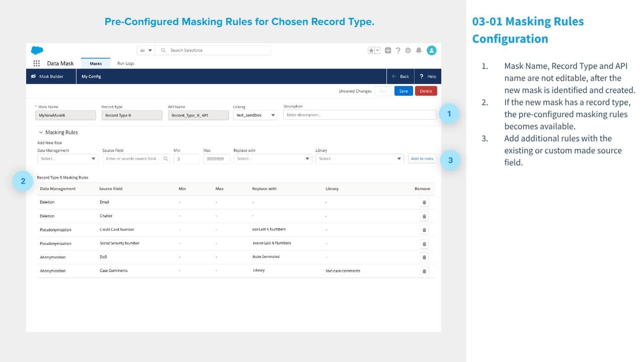The image size is (644, 362).
Task: Open the Data Management select dropdown
Action: (68, 158)
